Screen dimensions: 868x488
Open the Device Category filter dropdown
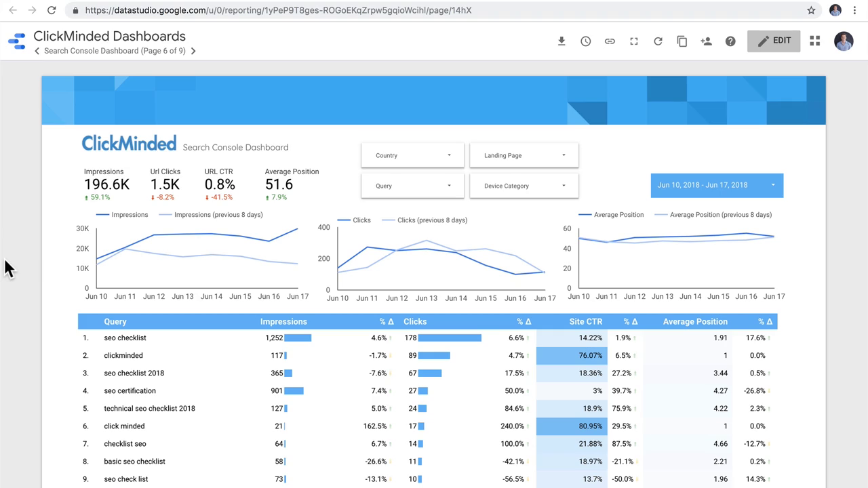click(x=524, y=186)
